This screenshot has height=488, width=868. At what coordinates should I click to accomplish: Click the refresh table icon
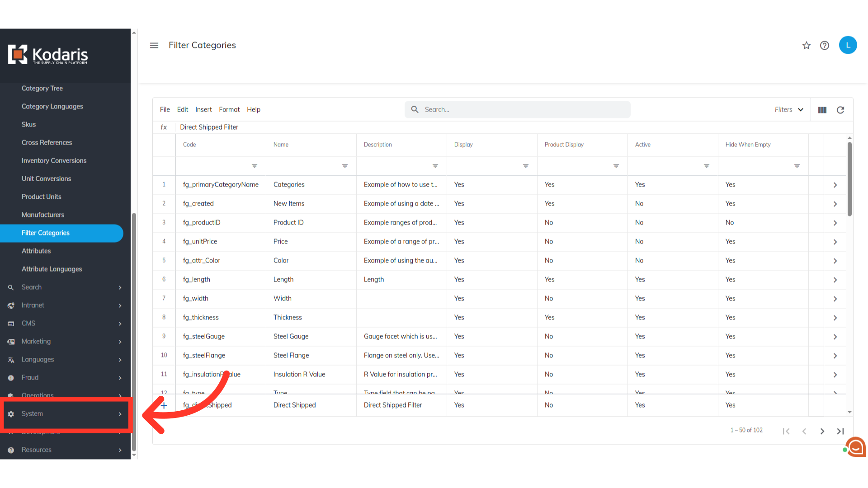(x=840, y=110)
